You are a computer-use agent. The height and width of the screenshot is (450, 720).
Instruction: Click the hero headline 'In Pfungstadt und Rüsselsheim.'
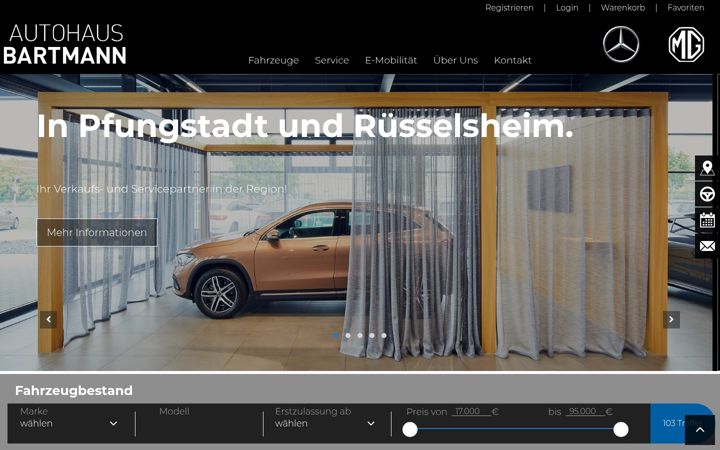tap(305, 126)
